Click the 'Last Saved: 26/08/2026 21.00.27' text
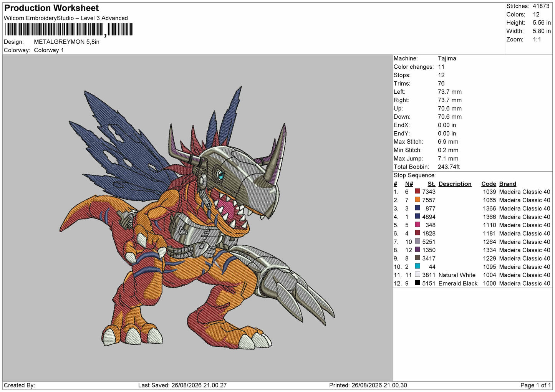 (182, 385)
